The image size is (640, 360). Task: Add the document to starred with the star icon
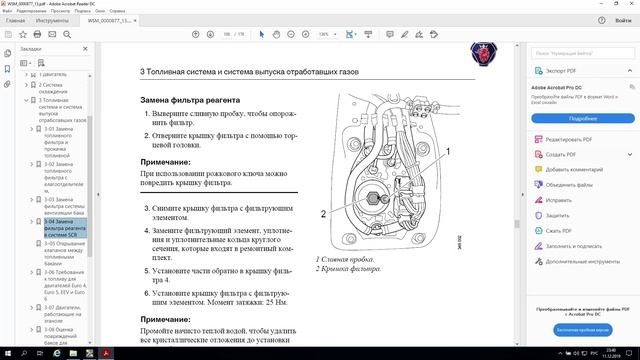23,35
